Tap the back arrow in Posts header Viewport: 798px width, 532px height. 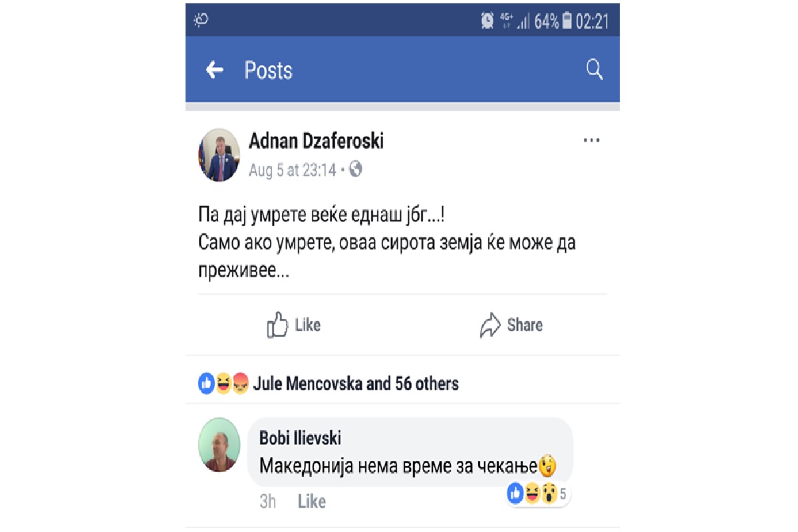pos(214,70)
